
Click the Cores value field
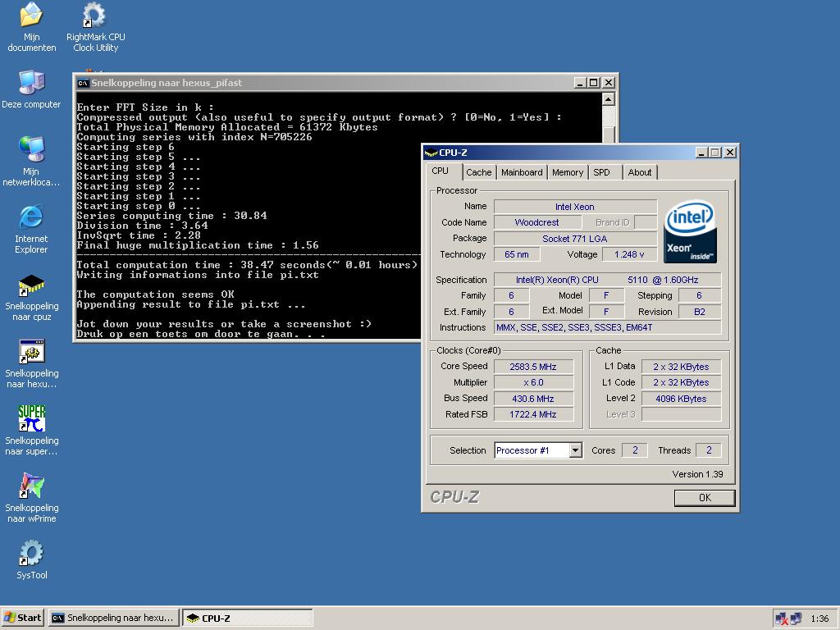pyautogui.click(x=635, y=450)
